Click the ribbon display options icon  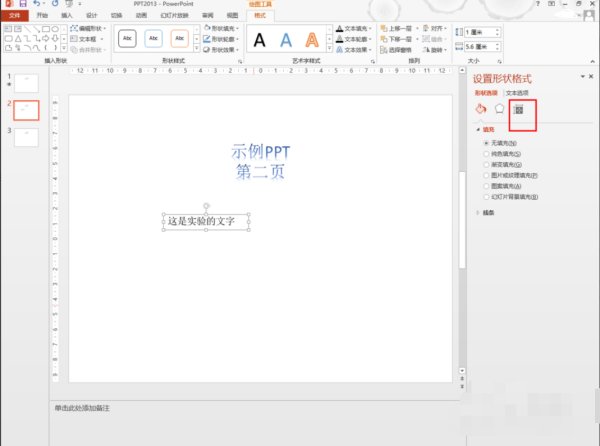551,3
